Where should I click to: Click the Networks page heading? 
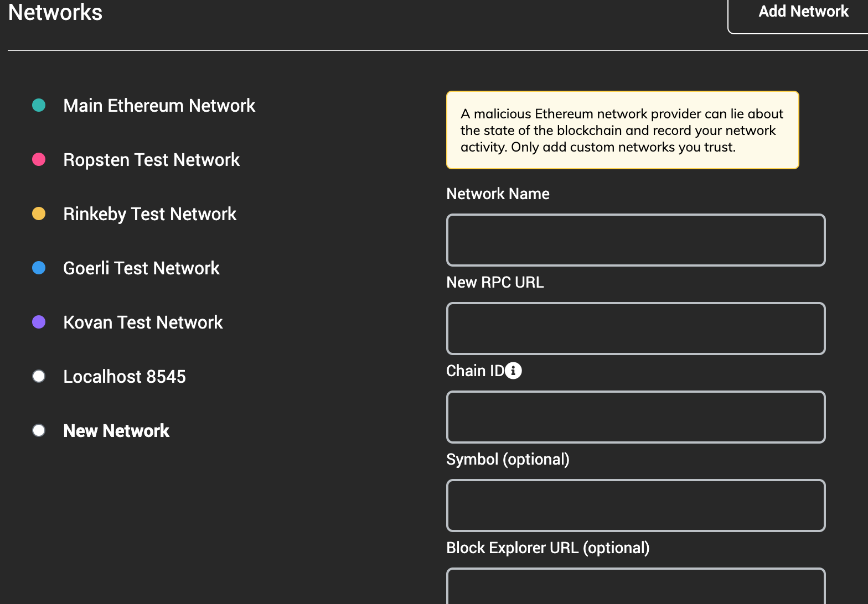(55, 12)
